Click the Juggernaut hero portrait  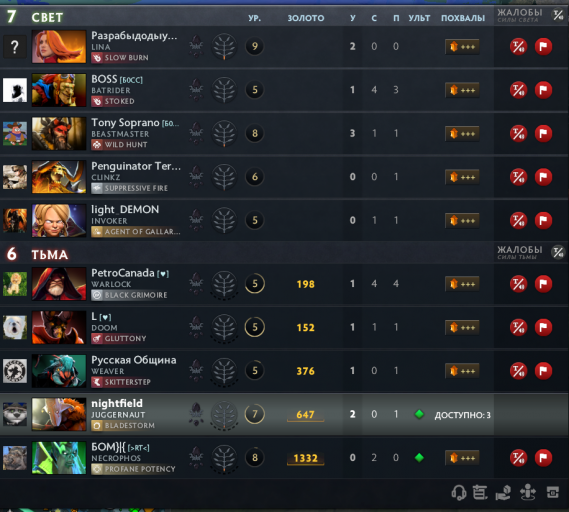click(x=59, y=414)
